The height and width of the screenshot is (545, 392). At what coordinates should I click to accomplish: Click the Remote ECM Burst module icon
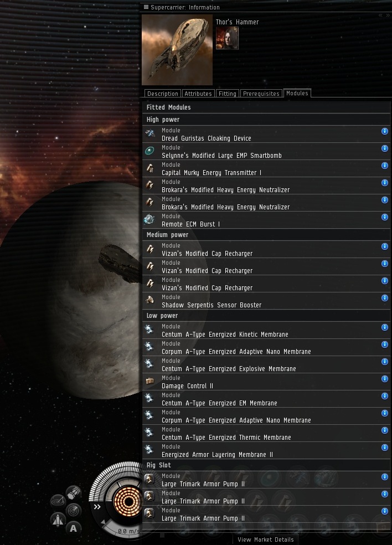click(x=150, y=219)
